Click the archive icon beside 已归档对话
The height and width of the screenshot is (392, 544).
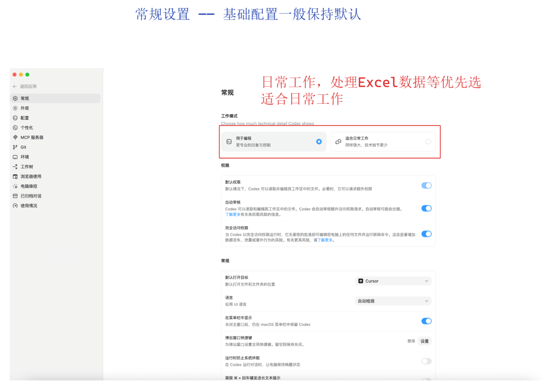coord(15,195)
